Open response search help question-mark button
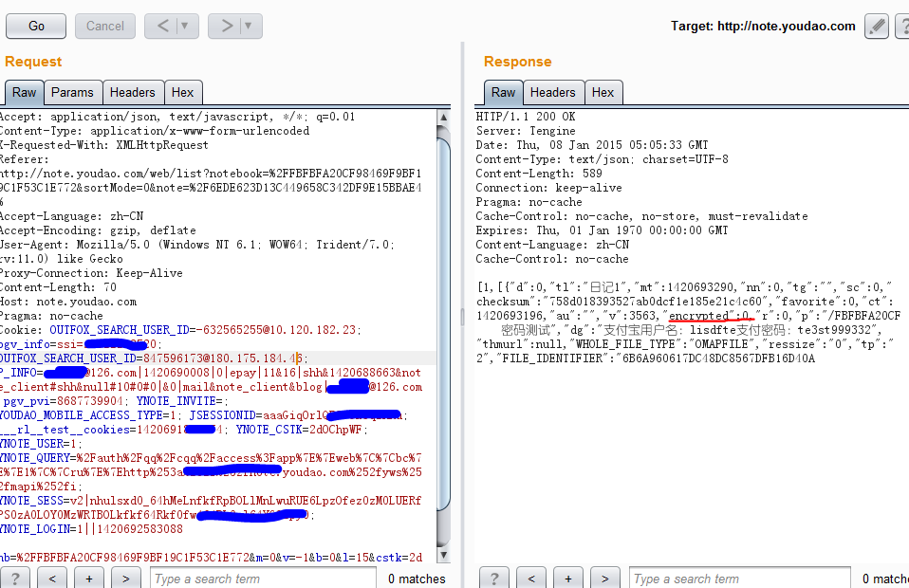The height and width of the screenshot is (588, 909). [x=494, y=579]
